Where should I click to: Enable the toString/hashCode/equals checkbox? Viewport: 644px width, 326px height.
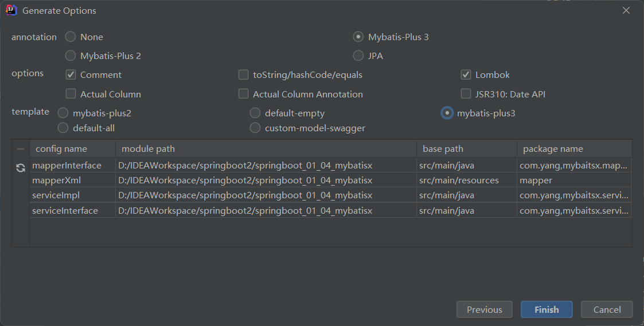(x=244, y=75)
